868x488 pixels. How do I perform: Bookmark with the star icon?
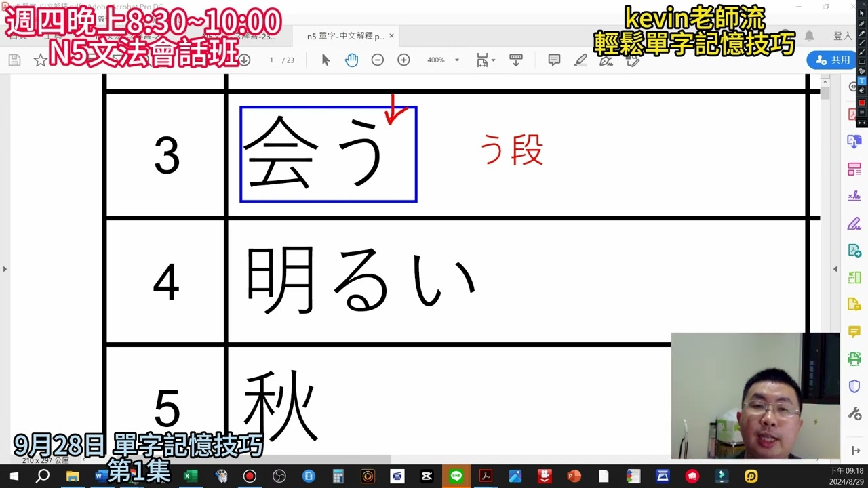tap(40, 60)
